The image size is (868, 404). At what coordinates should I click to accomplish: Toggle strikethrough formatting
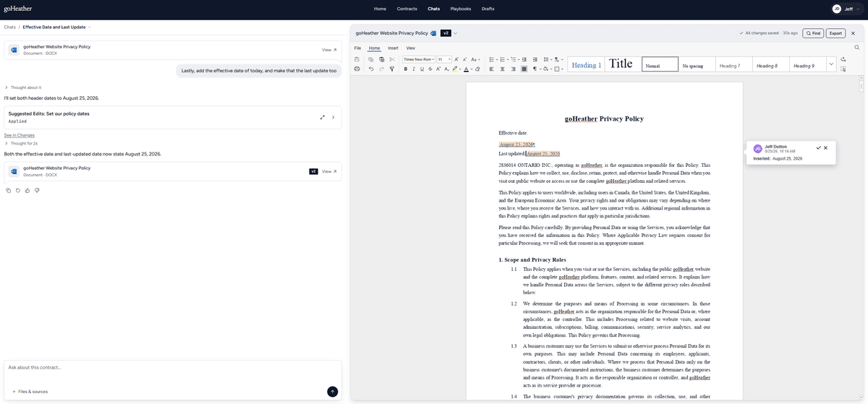click(430, 69)
